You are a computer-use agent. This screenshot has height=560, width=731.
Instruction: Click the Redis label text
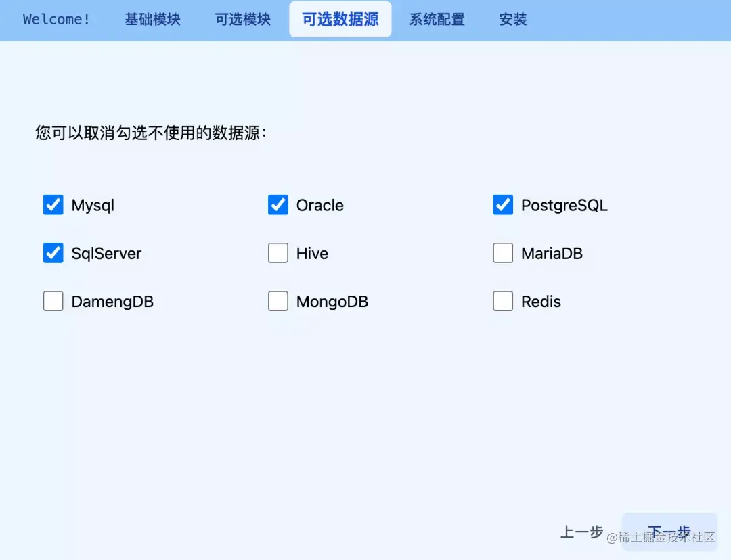tap(541, 302)
